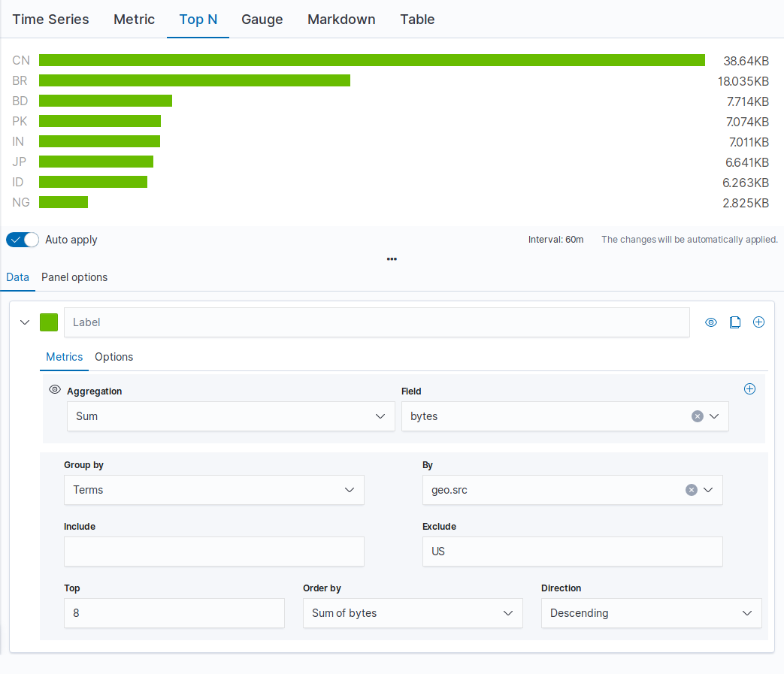Open the Group by Terms dropdown
Screen dimensions: 784x674
[213, 490]
